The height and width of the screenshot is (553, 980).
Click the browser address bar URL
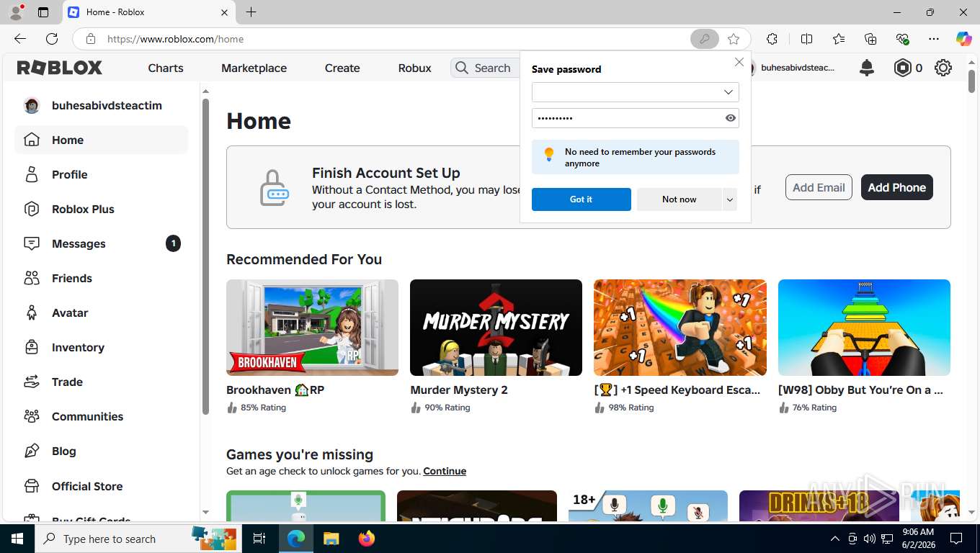(175, 39)
